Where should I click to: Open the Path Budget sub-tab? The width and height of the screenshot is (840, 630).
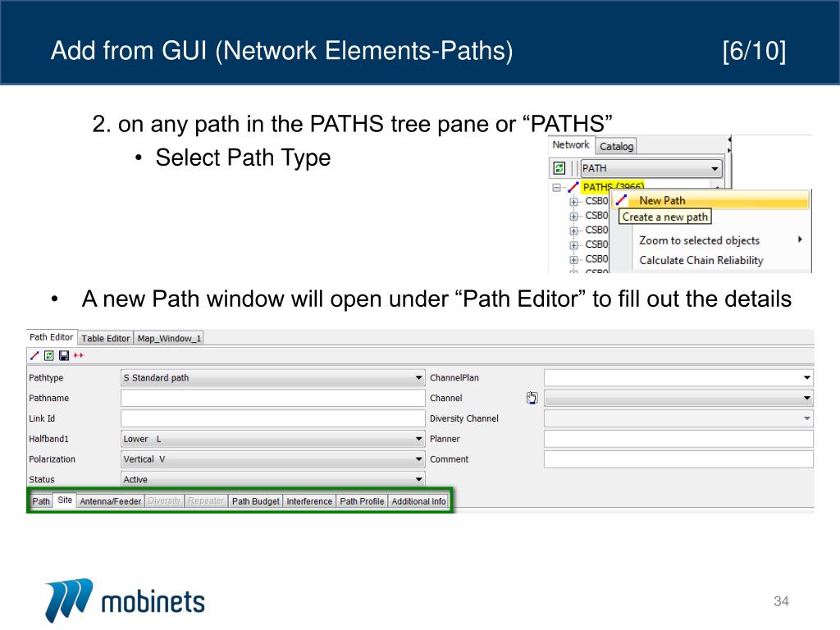pos(256,501)
